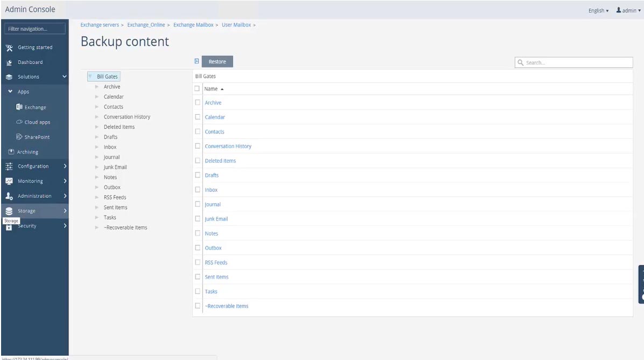Open Dashboard in the sidebar
The image size is (644, 360).
pyautogui.click(x=30, y=63)
